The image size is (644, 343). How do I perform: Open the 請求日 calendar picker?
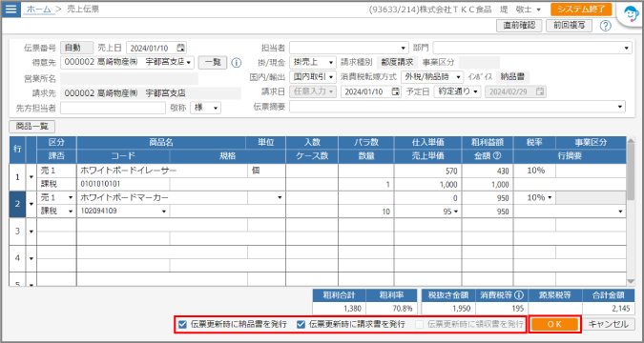pyautogui.click(x=396, y=91)
